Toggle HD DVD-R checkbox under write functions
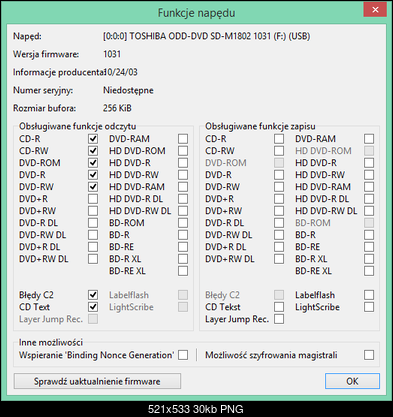Viewport: 393px width, 417px height. point(369,163)
